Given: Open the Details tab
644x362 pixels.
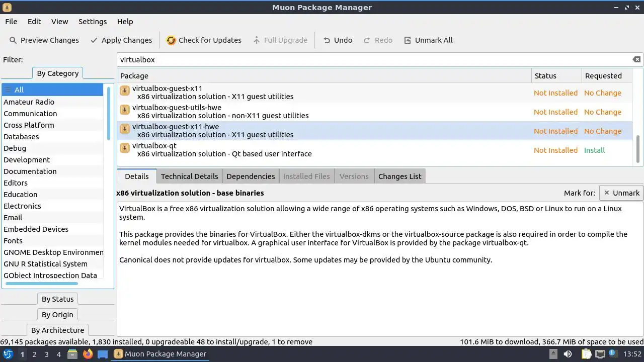Looking at the screenshot, I should (x=137, y=176).
